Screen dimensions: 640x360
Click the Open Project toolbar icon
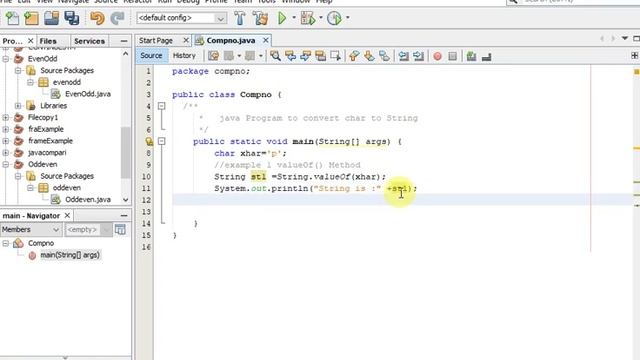(51, 18)
